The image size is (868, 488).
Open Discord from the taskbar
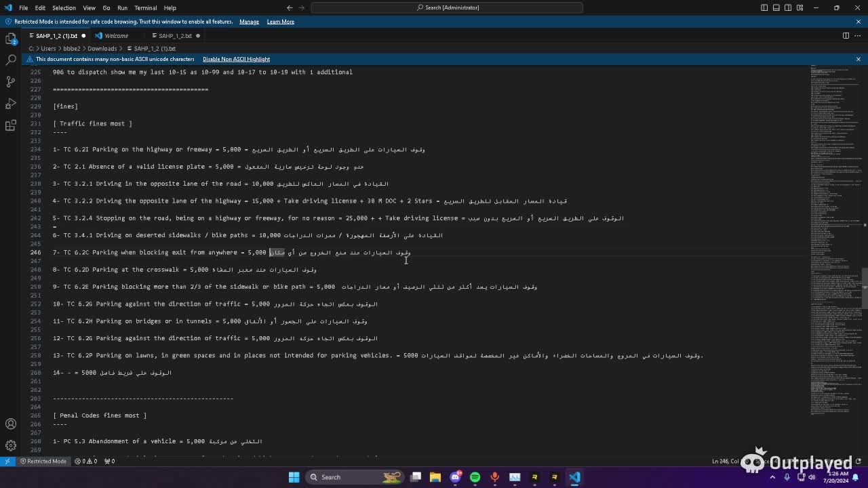point(455,476)
